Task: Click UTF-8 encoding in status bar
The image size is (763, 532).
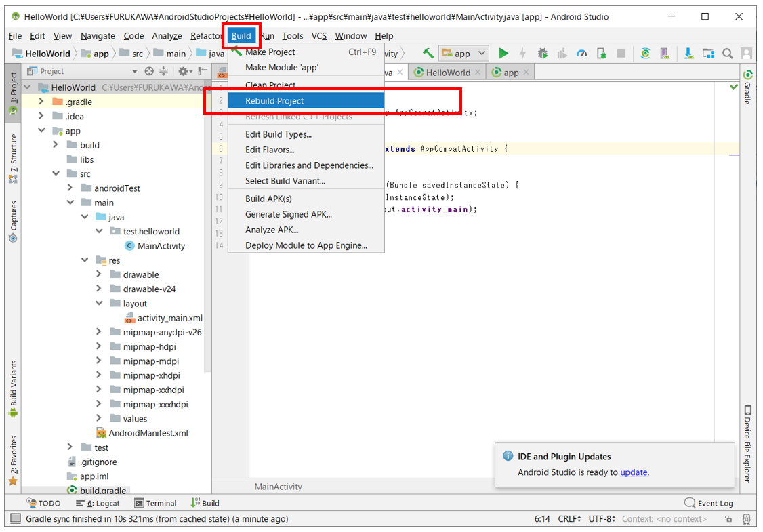Action: coord(602,519)
